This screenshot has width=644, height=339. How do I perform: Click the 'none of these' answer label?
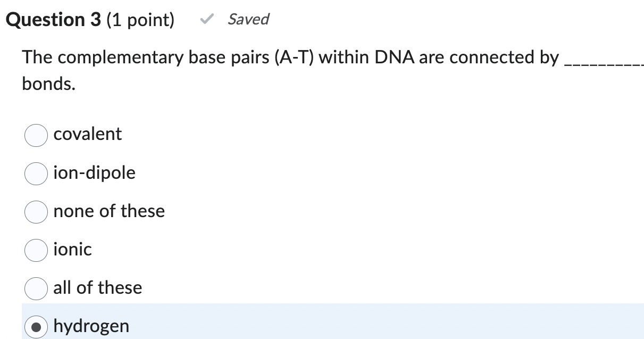109,211
